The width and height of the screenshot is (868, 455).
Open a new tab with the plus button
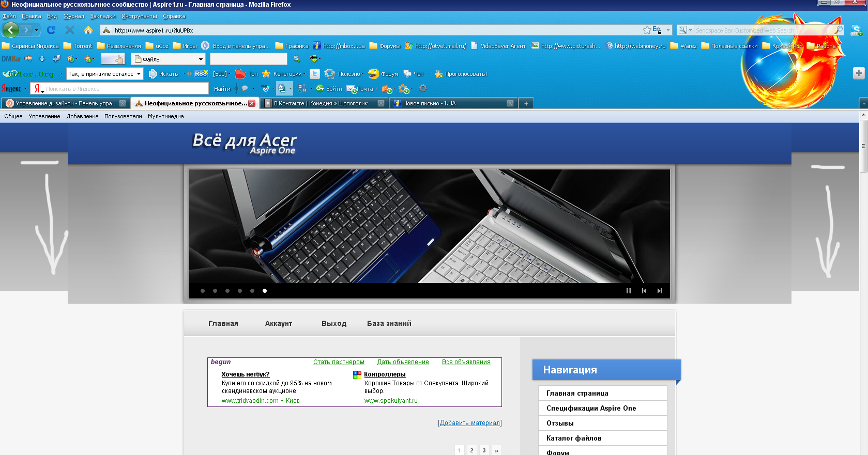[x=526, y=103]
